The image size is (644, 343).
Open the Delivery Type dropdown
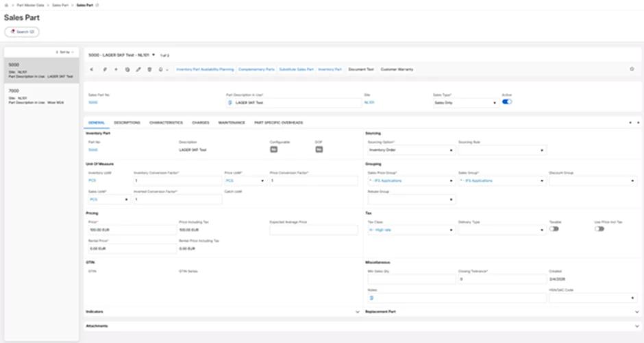[x=502, y=230]
